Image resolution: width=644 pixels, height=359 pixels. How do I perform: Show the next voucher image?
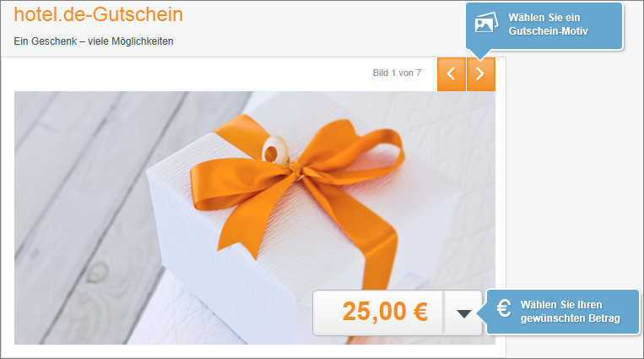481,74
